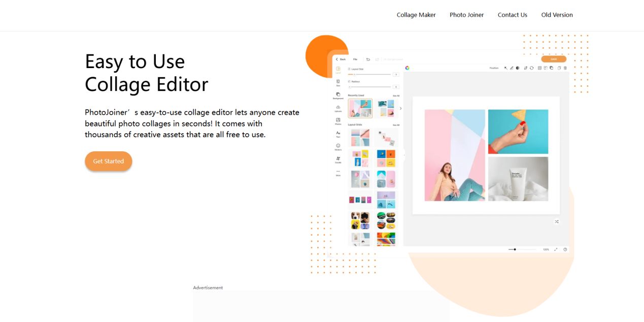Click the hand holding chip photo
644x322 pixels.
coord(518,132)
